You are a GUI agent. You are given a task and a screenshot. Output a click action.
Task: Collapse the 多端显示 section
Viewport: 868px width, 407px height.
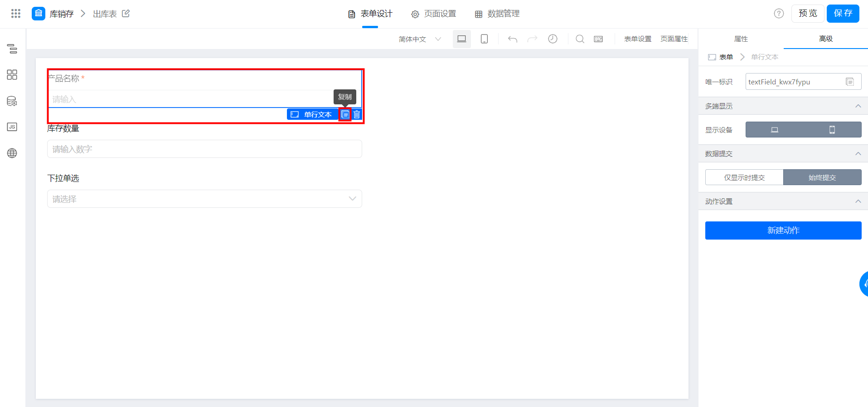(858, 106)
